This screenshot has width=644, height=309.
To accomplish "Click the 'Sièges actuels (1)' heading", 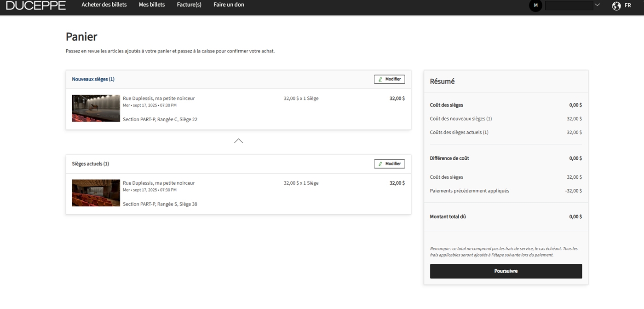I will click(90, 164).
